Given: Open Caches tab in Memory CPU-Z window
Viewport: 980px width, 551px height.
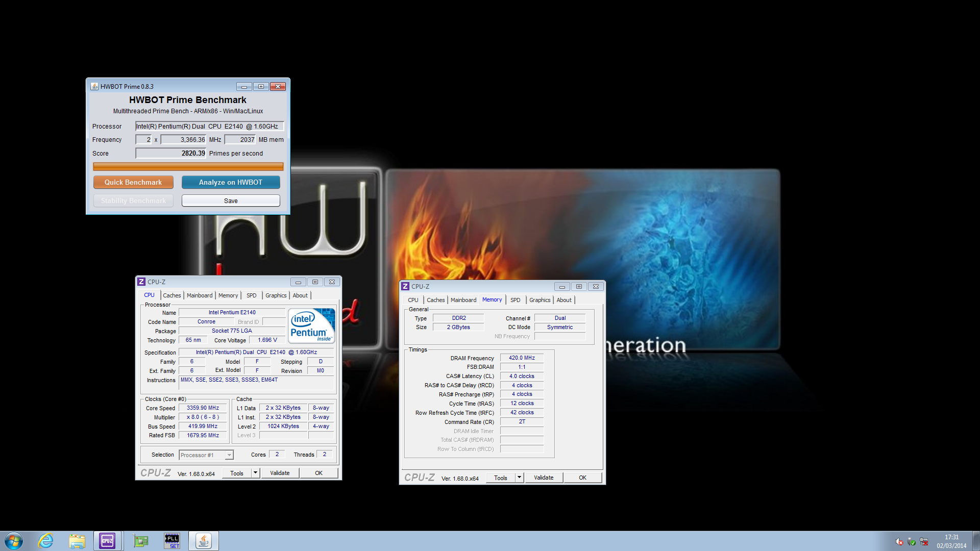Looking at the screenshot, I should (x=436, y=300).
